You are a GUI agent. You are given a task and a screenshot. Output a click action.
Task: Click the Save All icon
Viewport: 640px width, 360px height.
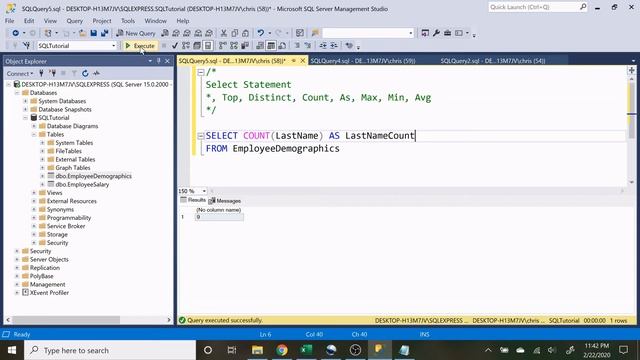click(x=105, y=33)
